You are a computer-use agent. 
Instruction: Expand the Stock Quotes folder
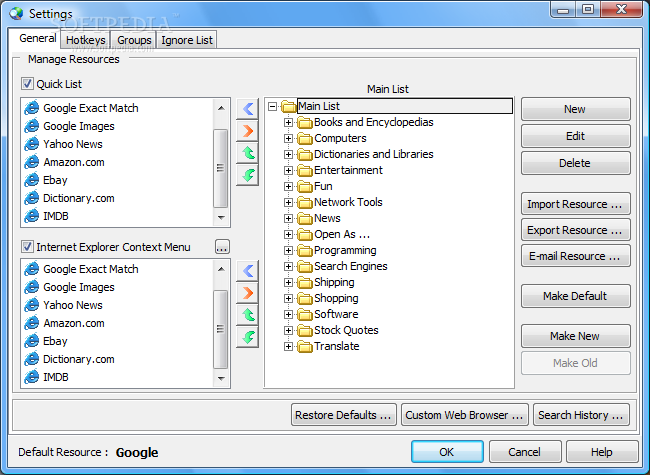pyautogui.click(x=289, y=330)
